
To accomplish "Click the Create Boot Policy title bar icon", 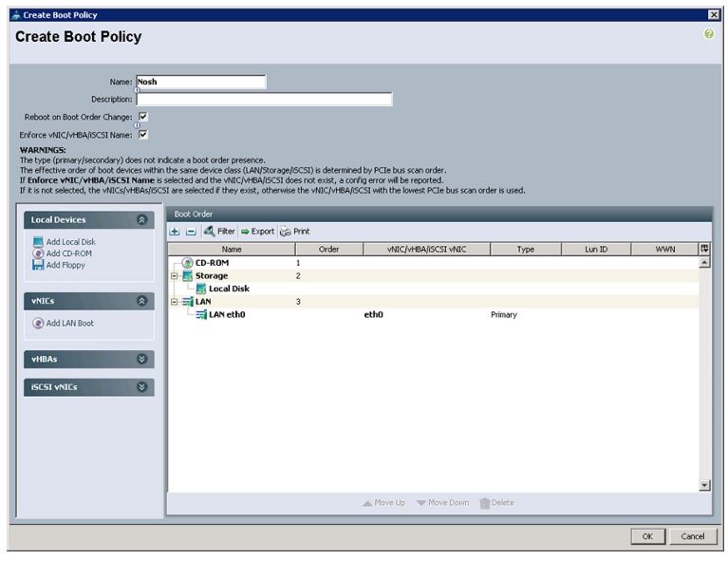I will coord(16,15).
